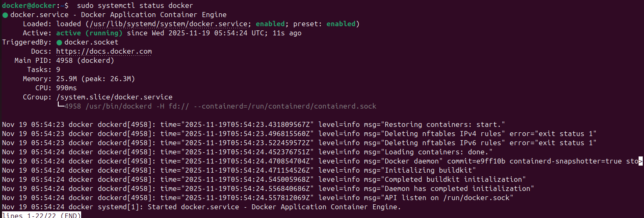This screenshot has height=218, width=644.
Task: Click the CPU value 990ms
Action: (x=66, y=88)
